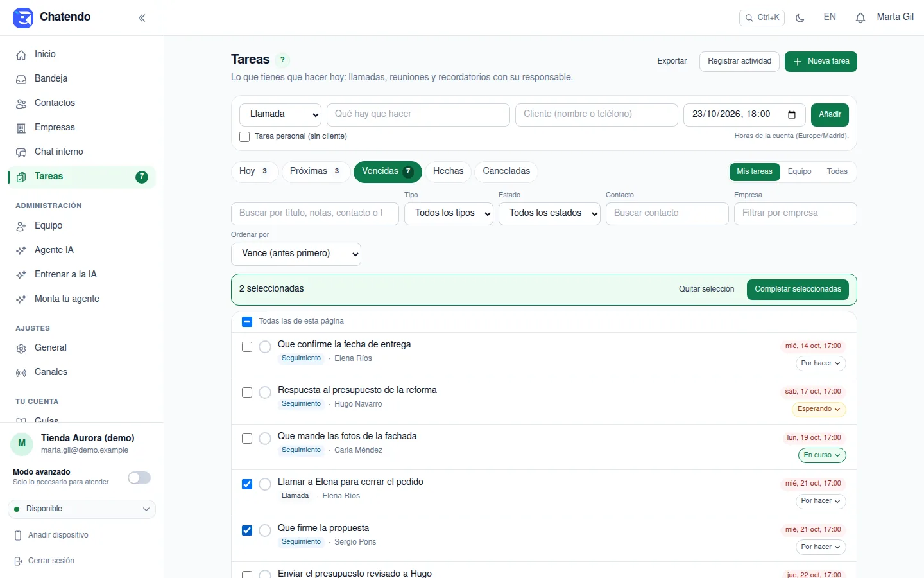This screenshot has height=578, width=924.
Task: Open Empresas building icon in sidebar
Action: [21, 128]
